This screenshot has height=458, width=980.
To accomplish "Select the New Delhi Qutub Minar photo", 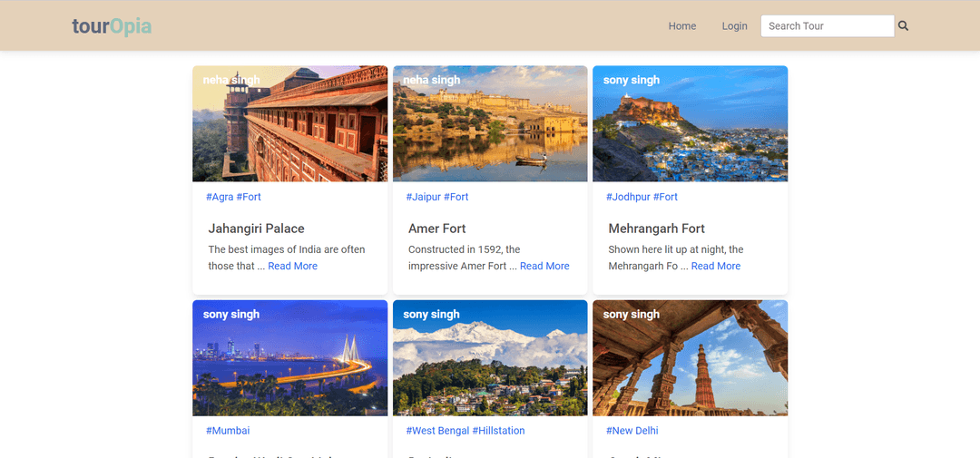I will (690, 358).
